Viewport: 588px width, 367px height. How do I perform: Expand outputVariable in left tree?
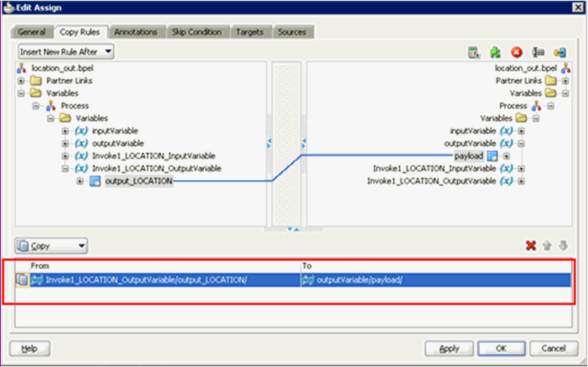pyautogui.click(x=65, y=144)
